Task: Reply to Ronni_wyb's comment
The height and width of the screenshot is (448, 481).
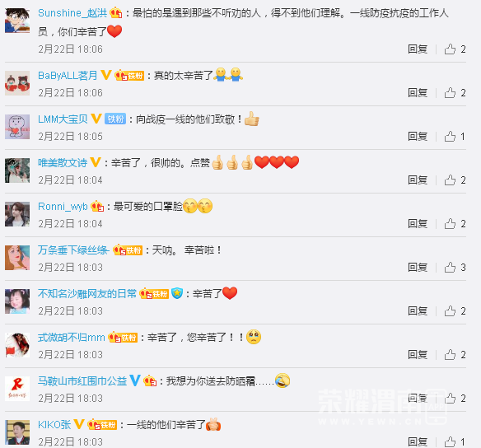Action: point(418,223)
